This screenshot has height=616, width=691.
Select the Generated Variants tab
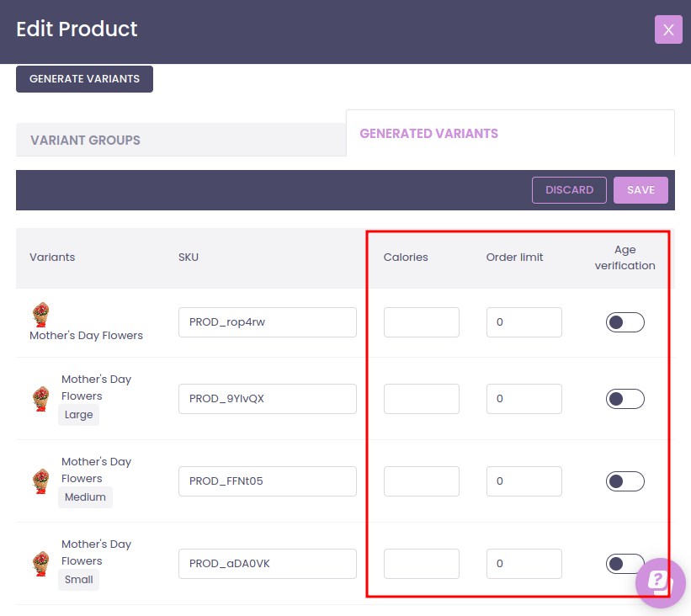point(428,134)
